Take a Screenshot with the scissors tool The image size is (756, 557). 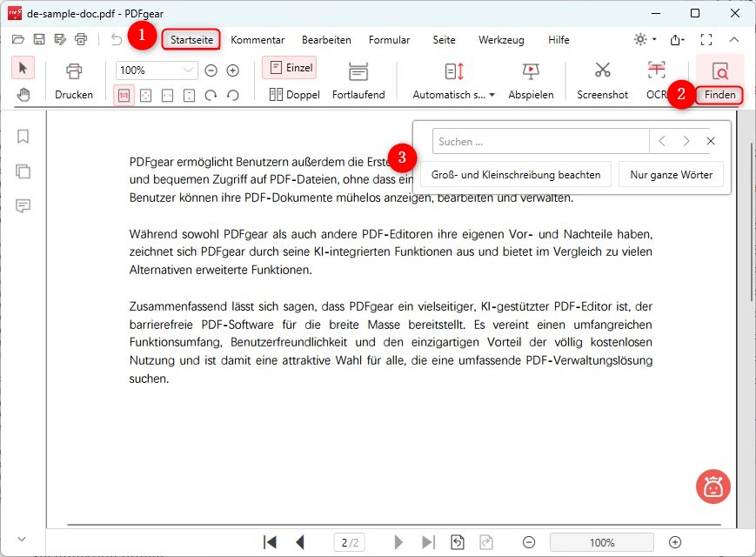602,81
